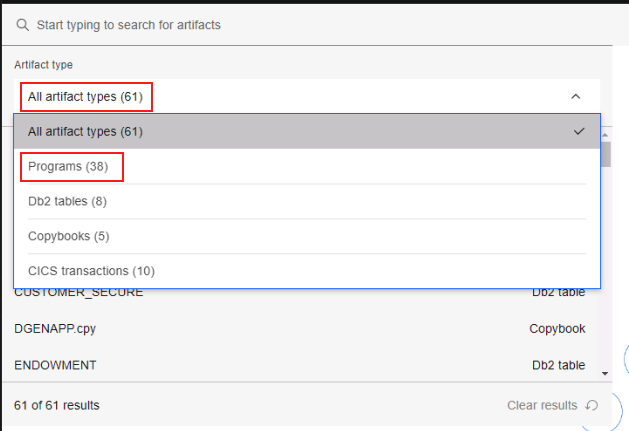Screen dimensions: 629x431
Task: Click the 61 of 61 results counter
Action: coord(57,405)
